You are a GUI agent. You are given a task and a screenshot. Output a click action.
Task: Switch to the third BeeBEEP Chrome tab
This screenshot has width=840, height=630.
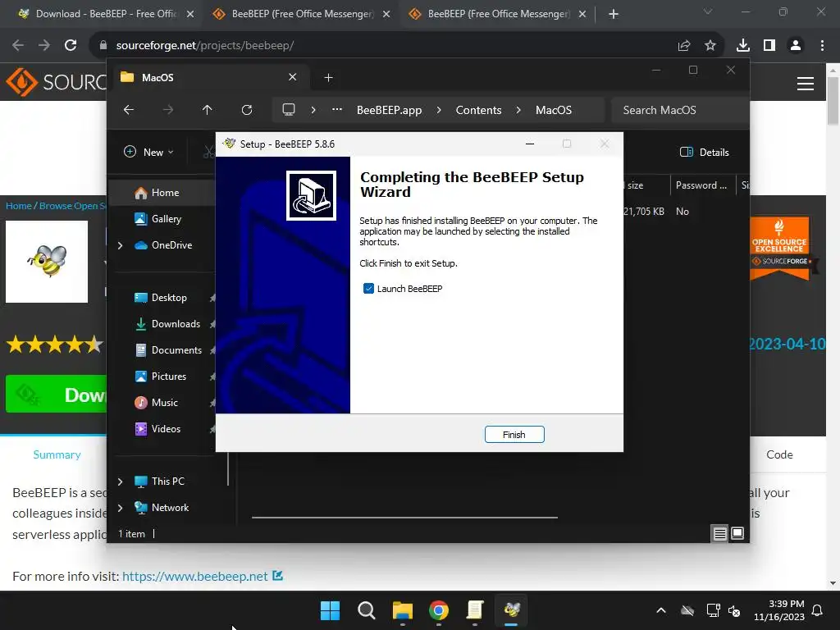point(498,14)
